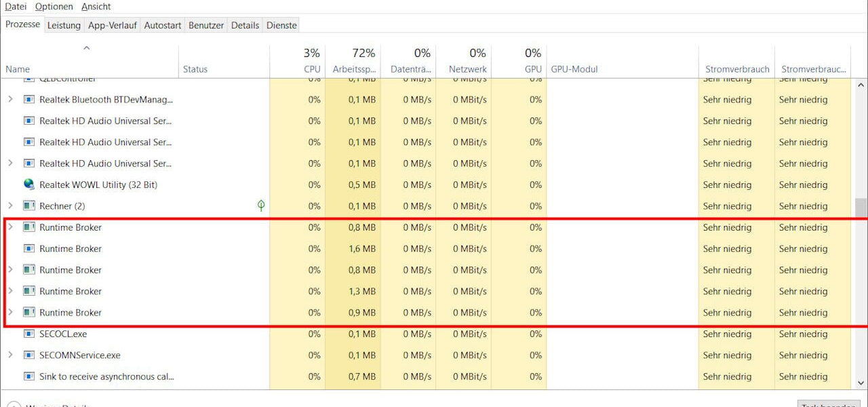Click the icon of the Sink to receive asynchronous process
Viewport: 868px width, 407px height.
click(x=29, y=376)
